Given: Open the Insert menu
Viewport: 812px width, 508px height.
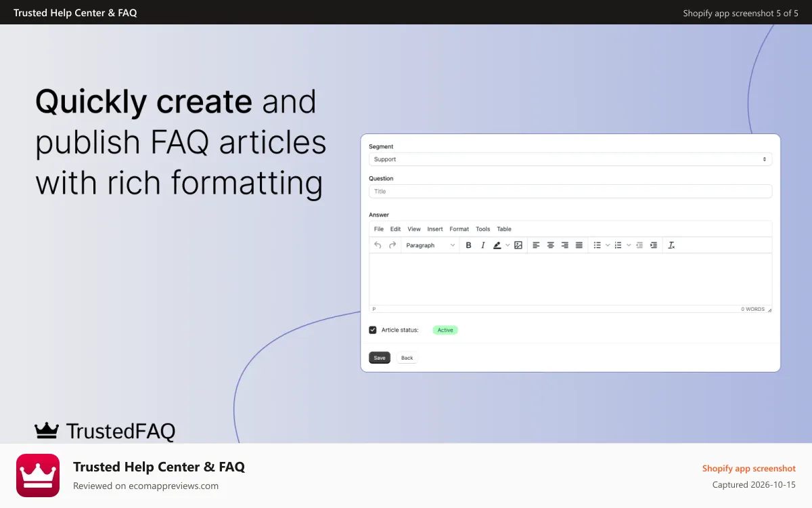Looking at the screenshot, I should tap(435, 229).
